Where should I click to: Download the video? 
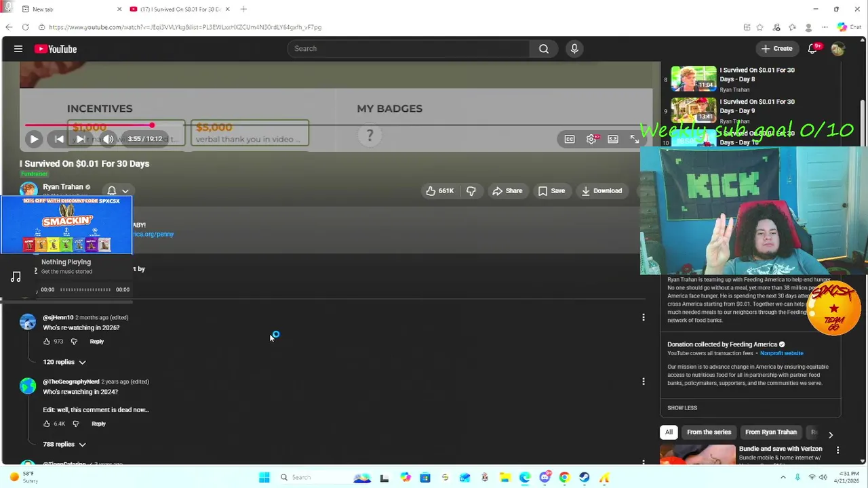pos(601,191)
